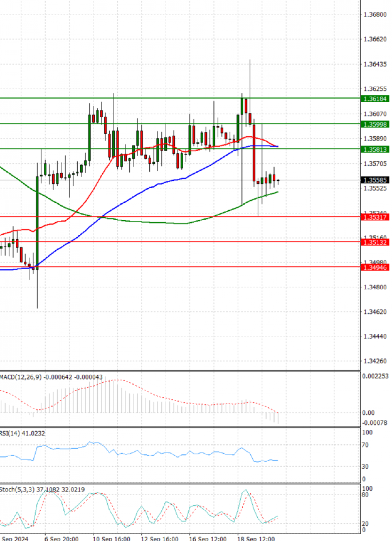Click the 1.36800 price axis label

[375, 15]
